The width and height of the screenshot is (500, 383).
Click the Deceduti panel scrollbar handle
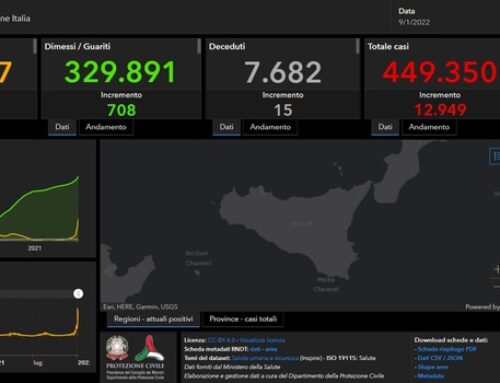pos(358,47)
